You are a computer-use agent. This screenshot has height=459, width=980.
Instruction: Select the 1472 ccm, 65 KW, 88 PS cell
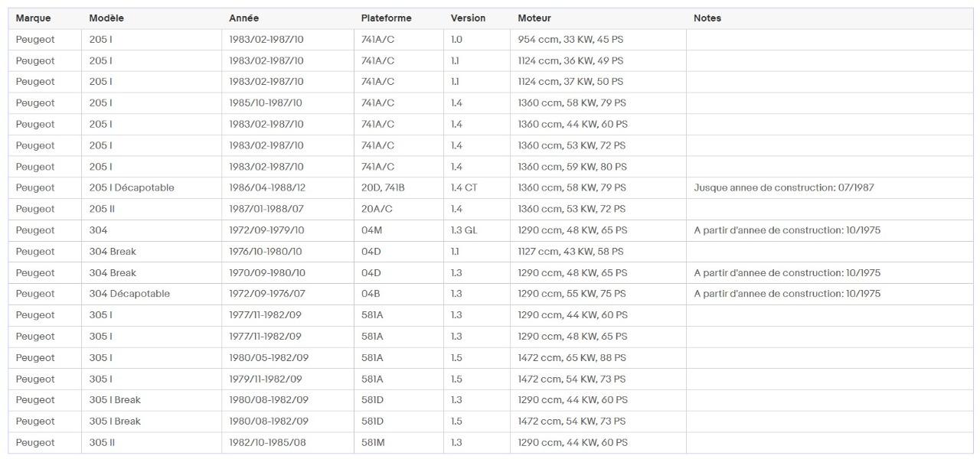[x=572, y=357]
